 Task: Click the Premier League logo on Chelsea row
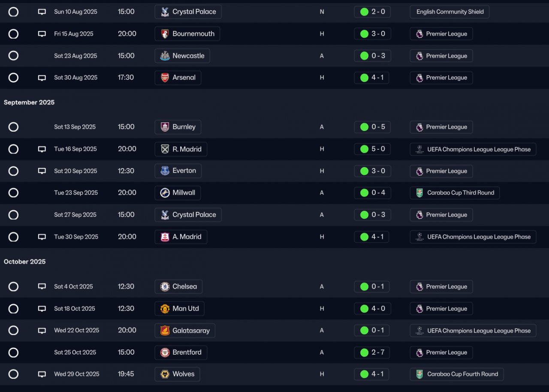point(419,286)
